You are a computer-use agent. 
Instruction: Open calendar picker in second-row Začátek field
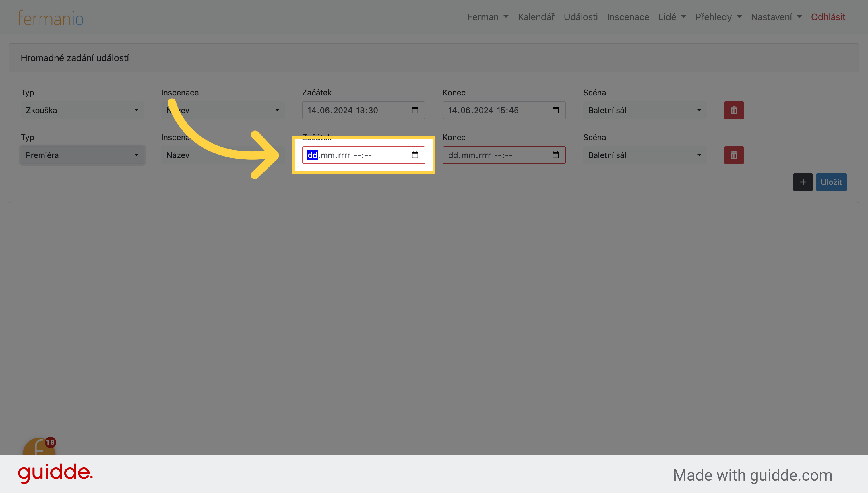(415, 155)
